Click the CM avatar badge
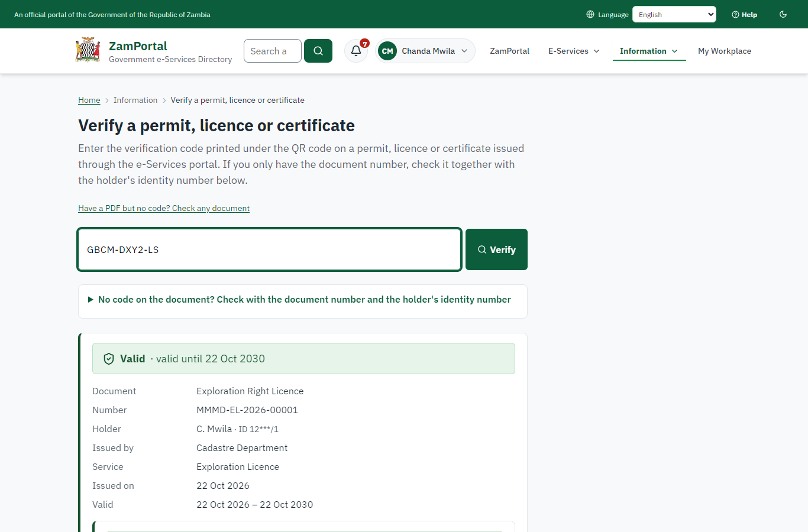This screenshot has height=532, width=808. point(387,51)
